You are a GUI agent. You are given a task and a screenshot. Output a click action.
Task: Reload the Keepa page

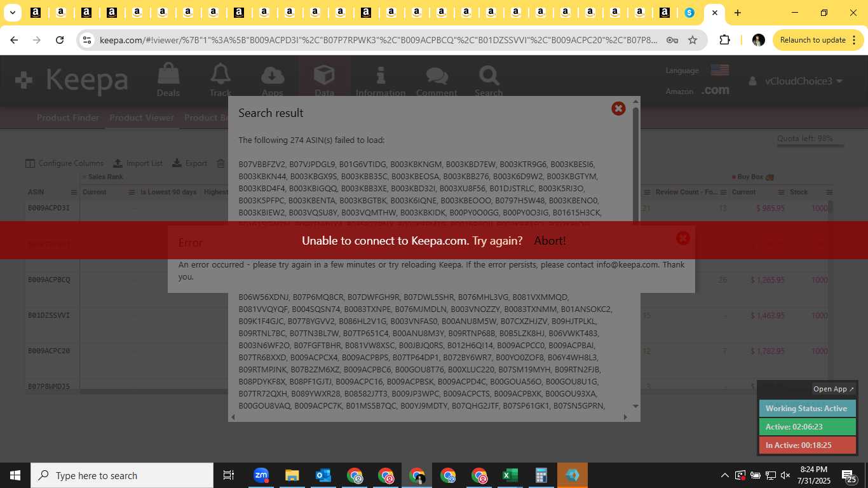[x=60, y=40]
